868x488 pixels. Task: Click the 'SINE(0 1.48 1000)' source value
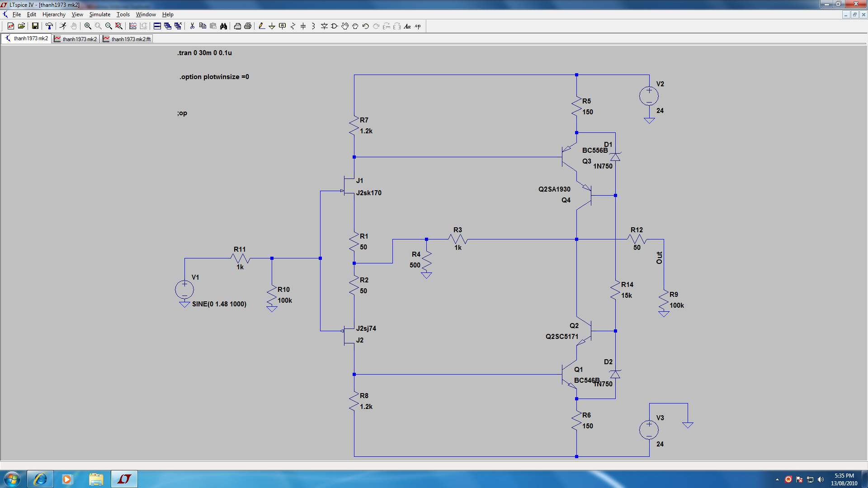219,304
